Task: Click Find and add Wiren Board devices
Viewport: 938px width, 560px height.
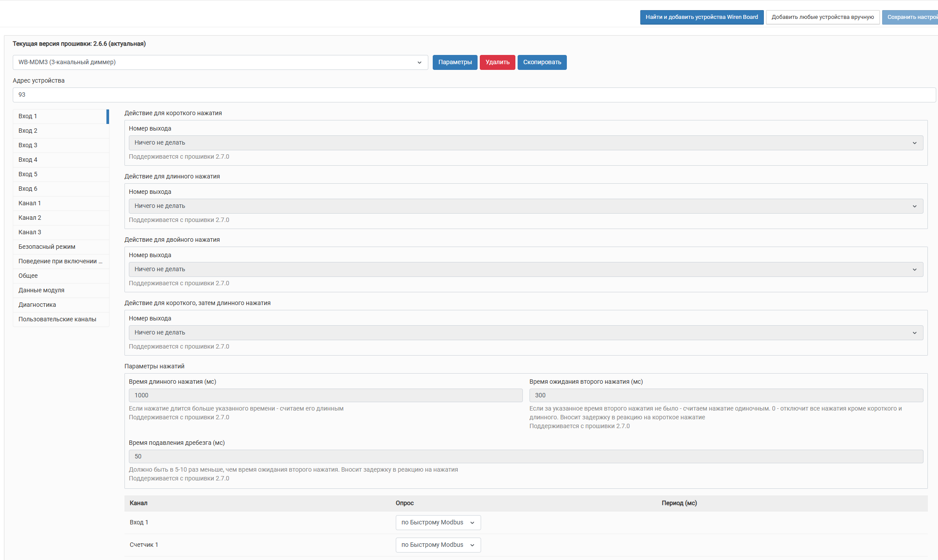Action: [x=701, y=17]
